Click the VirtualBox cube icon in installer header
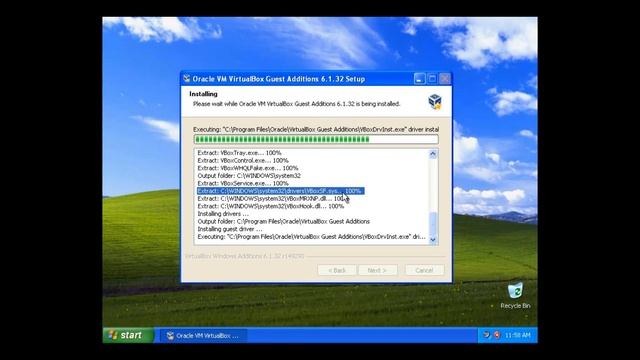 (435, 101)
